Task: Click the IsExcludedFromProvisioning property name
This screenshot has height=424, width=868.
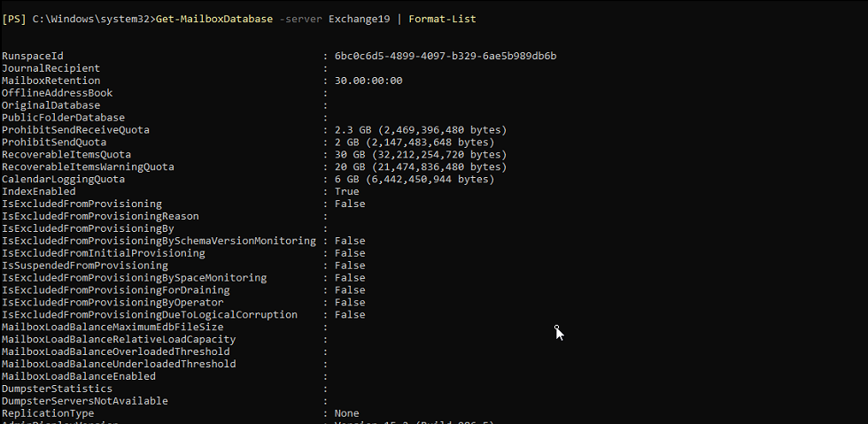Action: (82, 204)
